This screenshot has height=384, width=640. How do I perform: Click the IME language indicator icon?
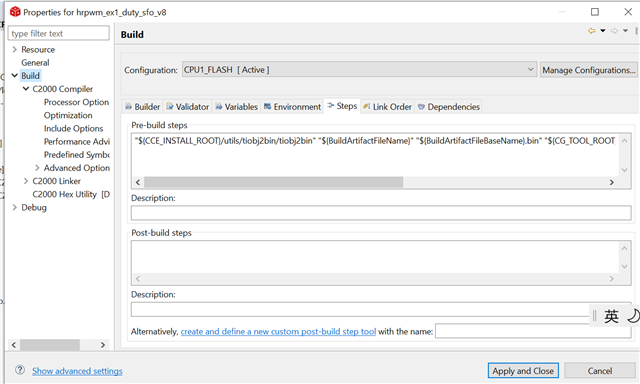click(x=611, y=316)
